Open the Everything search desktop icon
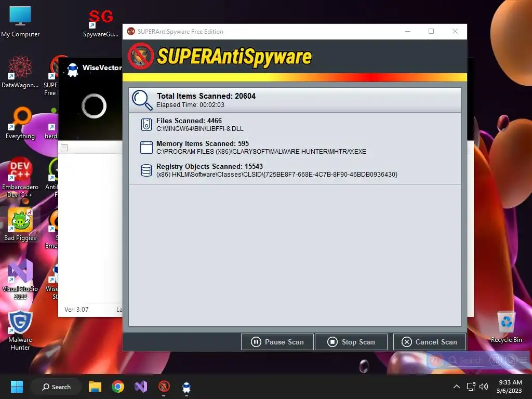Image resolution: width=532 pixels, height=399 pixels. click(20, 123)
